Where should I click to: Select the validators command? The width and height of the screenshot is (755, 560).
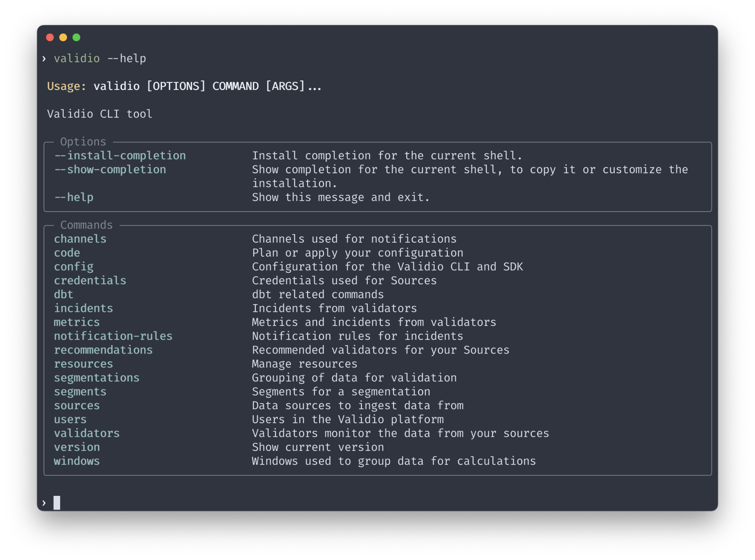(87, 433)
